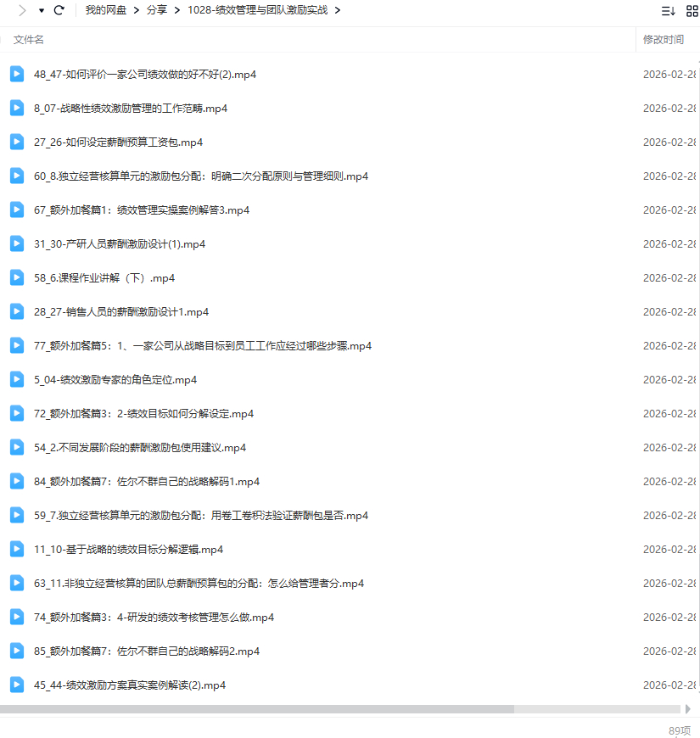Go to 我的网盘 in breadcrumb
Screen dimensions: 700x738
[104, 10]
